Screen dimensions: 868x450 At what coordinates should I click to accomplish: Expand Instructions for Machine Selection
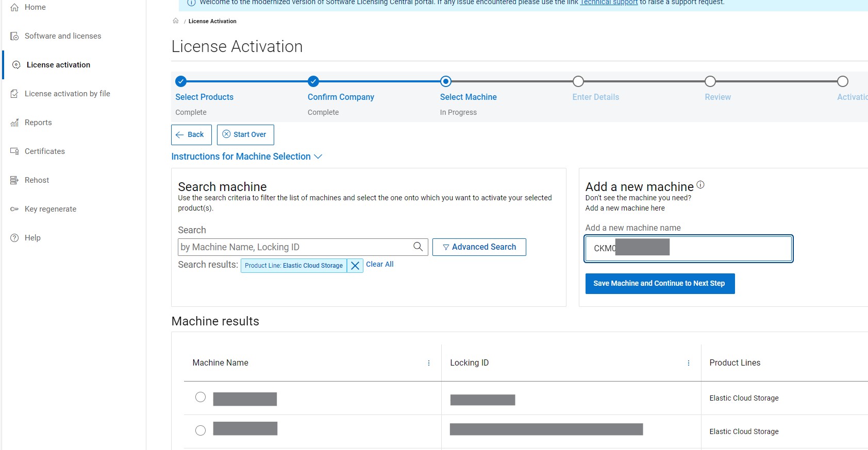tap(246, 157)
